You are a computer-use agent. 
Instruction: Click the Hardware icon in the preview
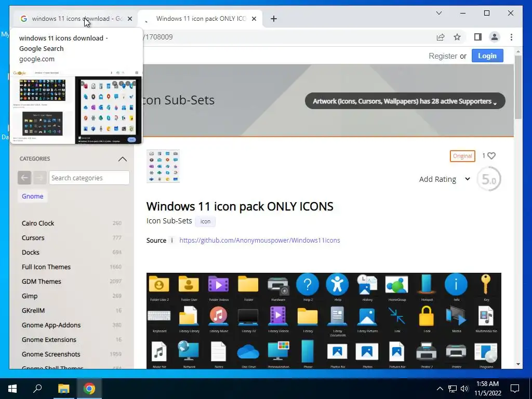tap(278, 285)
